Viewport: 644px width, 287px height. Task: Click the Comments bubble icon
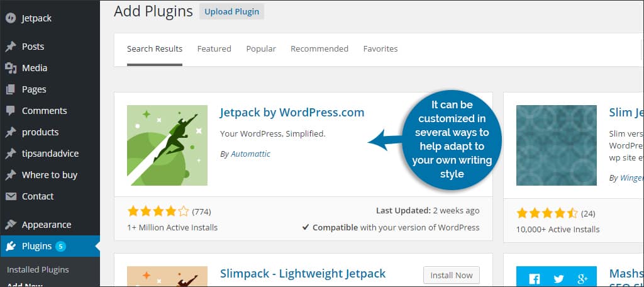(x=11, y=111)
